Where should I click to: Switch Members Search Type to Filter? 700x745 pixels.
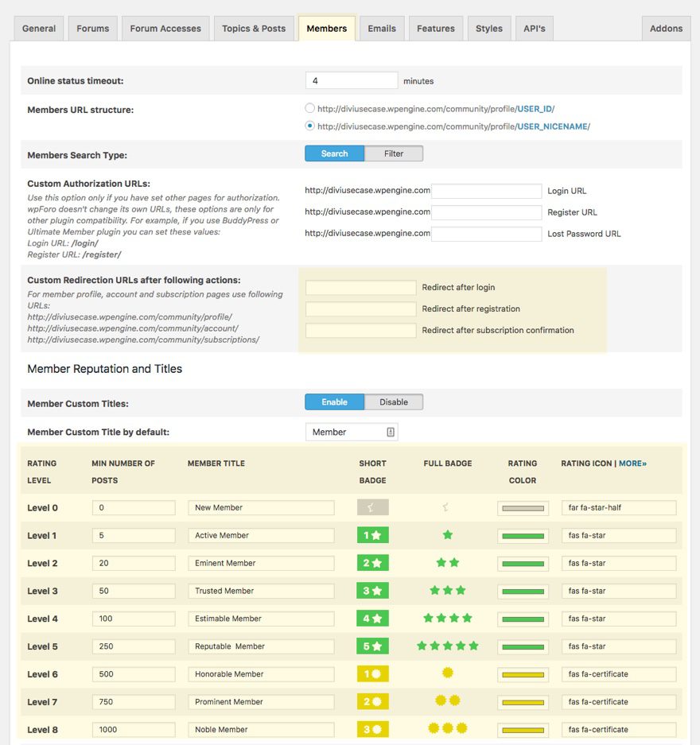point(394,153)
